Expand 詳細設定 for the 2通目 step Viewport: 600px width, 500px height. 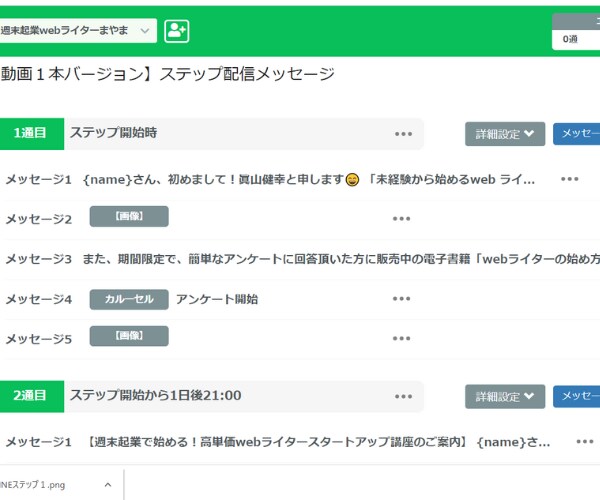(x=505, y=397)
